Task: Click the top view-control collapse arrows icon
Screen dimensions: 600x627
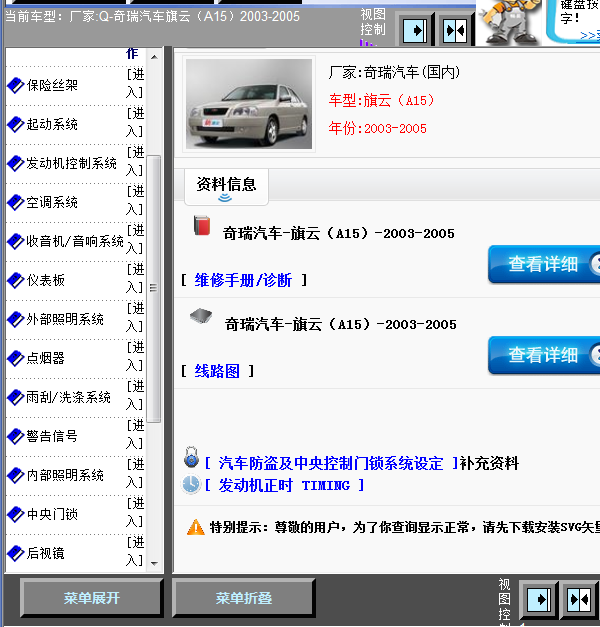Action: pyautogui.click(x=455, y=30)
